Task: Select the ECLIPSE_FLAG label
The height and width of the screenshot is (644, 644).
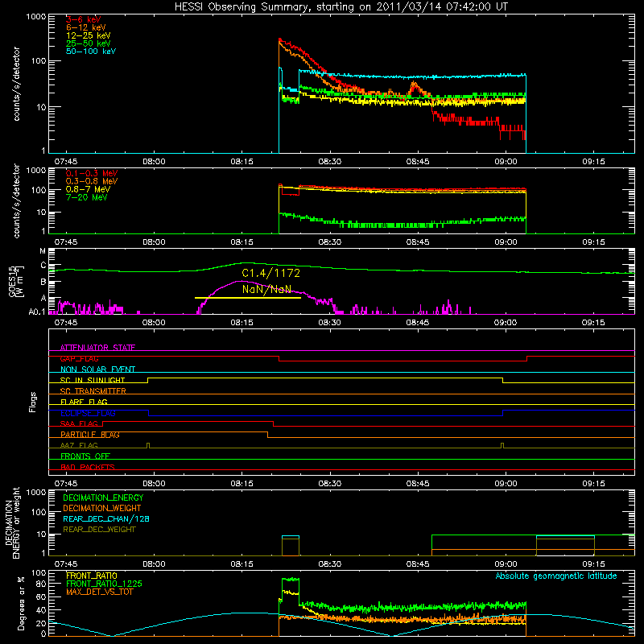Action: click(88, 413)
